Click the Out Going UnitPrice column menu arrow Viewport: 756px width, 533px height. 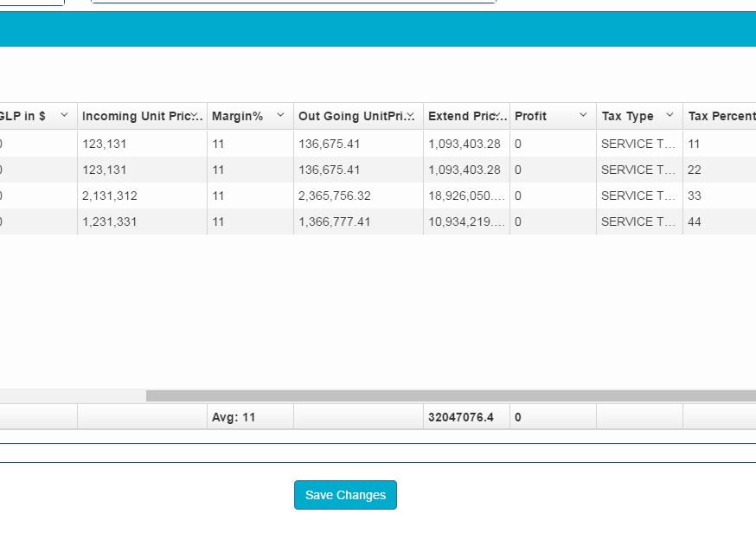pyautogui.click(x=411, y=115)
